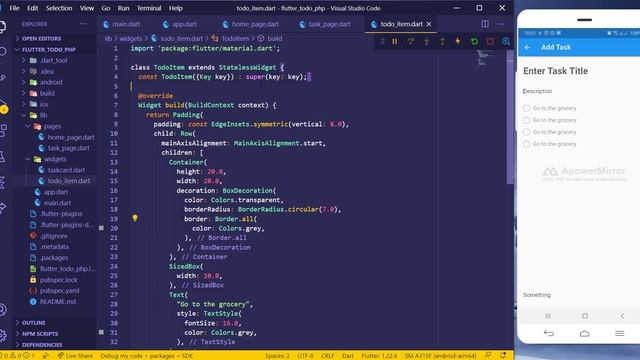Open widget inspector magnifier icon
The image size is (640, 360).
[506, 41]
